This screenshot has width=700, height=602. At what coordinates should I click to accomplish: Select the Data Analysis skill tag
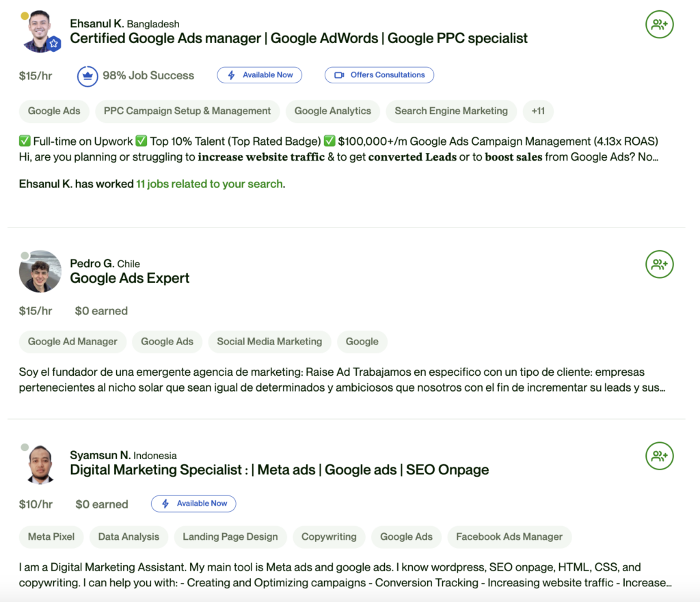tap(129, 537)
